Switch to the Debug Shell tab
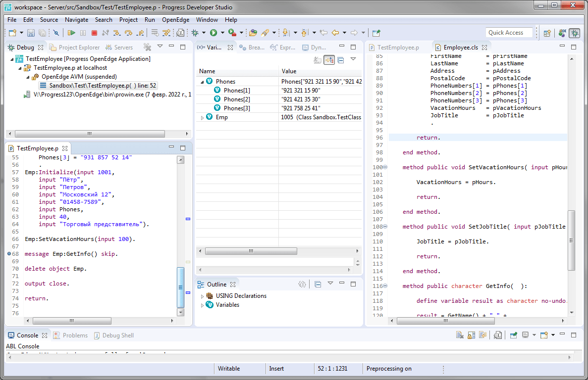Image resolution: width=588 pixels, height=380 pixels. click(113, 335)
